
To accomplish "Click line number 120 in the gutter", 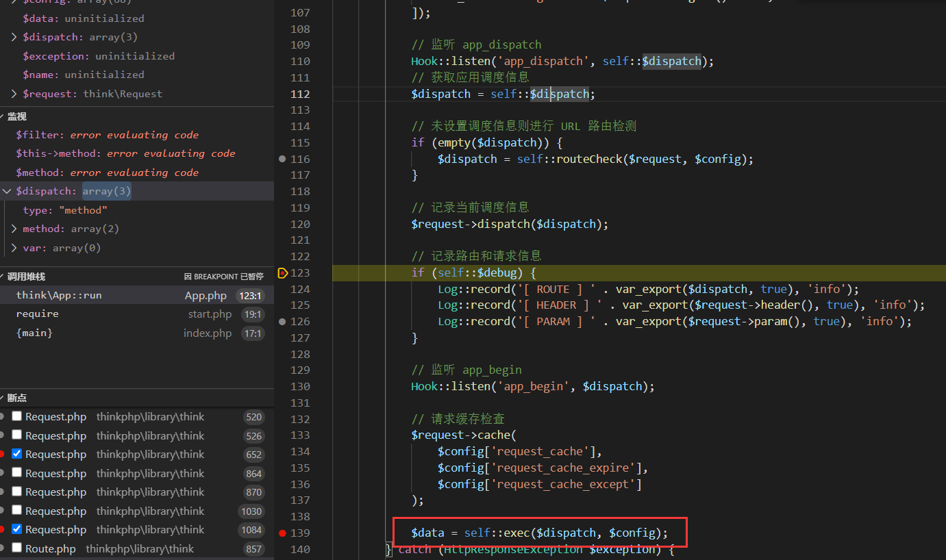I will click(300, 224).
